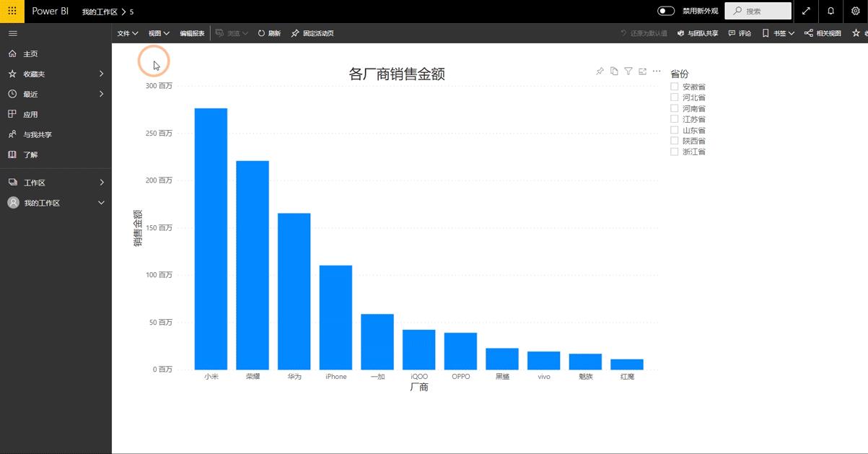Refresh the report data
Screen dimensions: 868x454
click(268, 32)
